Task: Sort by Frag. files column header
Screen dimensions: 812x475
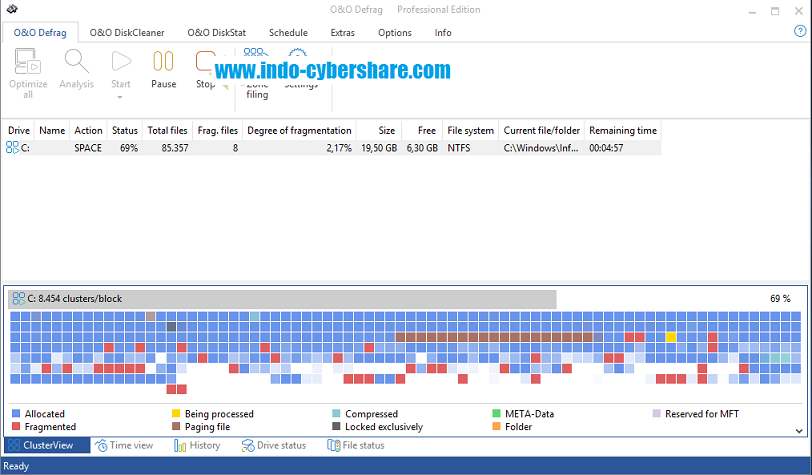Action: (x=218, y=131)
